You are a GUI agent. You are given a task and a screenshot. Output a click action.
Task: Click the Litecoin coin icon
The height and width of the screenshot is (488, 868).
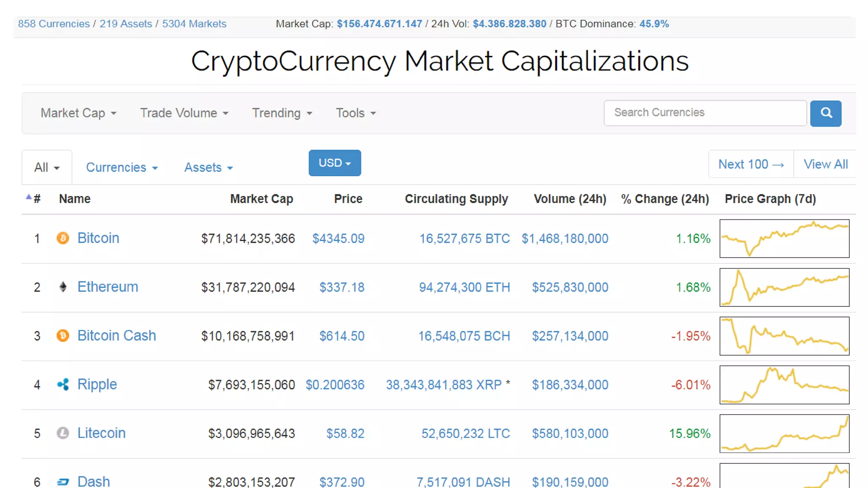(x=63, y=433)
